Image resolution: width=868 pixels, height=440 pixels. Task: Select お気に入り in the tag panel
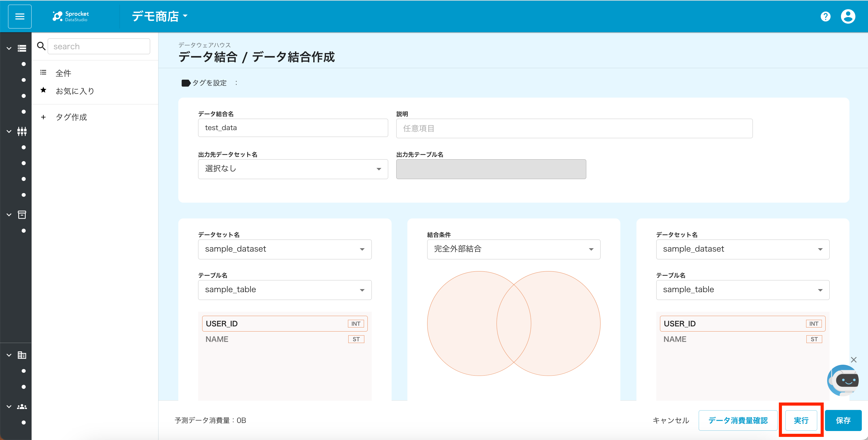coord(75,91)
